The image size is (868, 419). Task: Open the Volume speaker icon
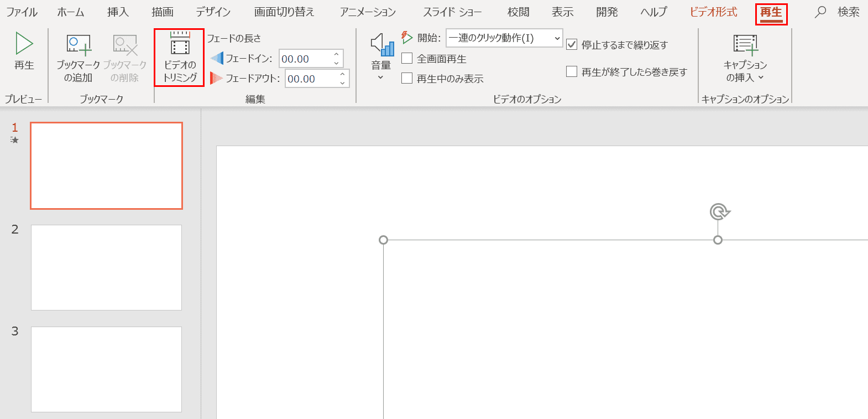point(381,45)
